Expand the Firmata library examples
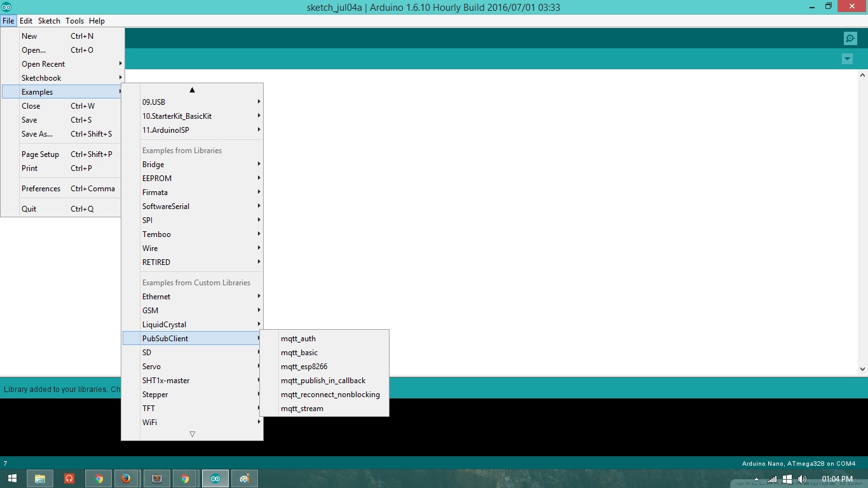 pyautogui.click(x=193, y=193)
